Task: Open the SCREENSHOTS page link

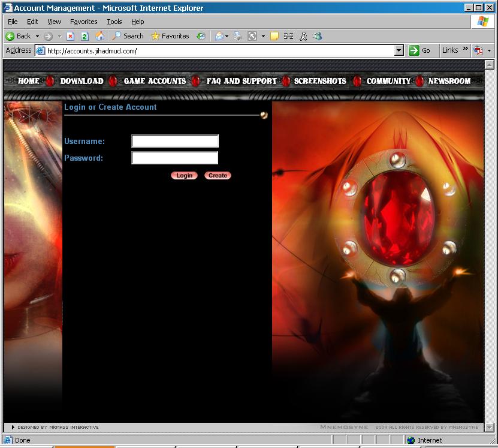Action: [x=320, y=81]
